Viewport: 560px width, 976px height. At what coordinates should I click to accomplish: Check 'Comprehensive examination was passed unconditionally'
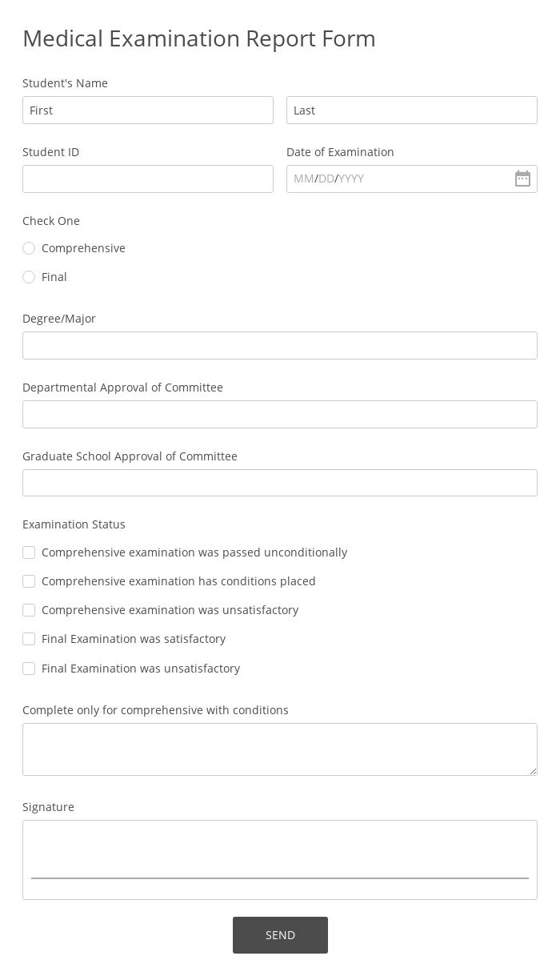tap(29, 552)
